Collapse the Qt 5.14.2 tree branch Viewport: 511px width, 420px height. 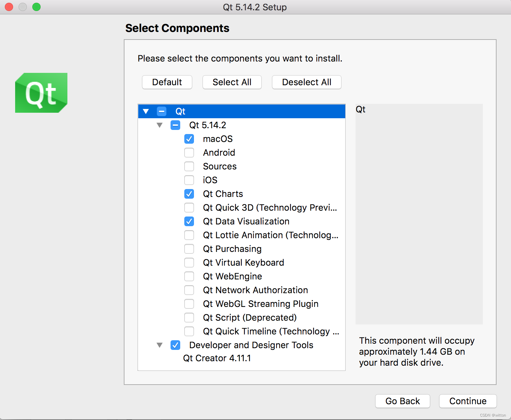click(160, 125)
